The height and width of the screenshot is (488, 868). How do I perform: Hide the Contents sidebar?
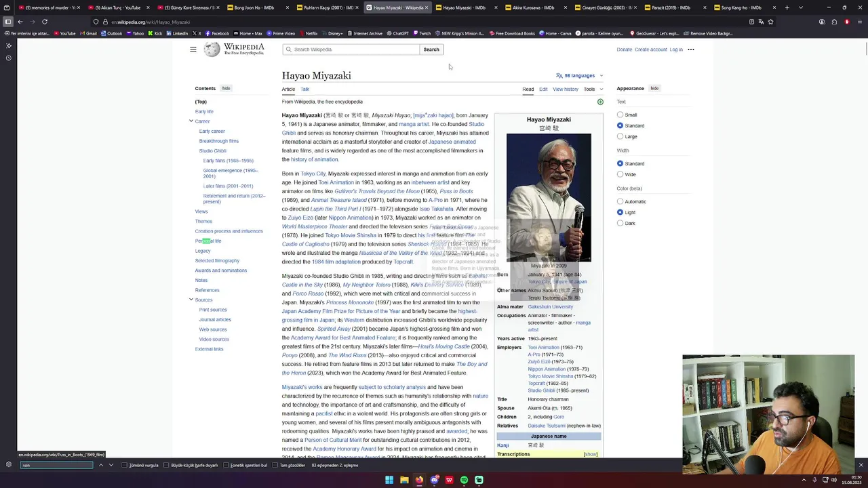(226, 88)
